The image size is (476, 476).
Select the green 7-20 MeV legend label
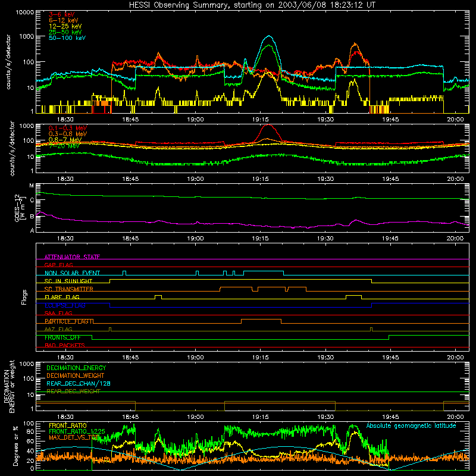[64, 146]
